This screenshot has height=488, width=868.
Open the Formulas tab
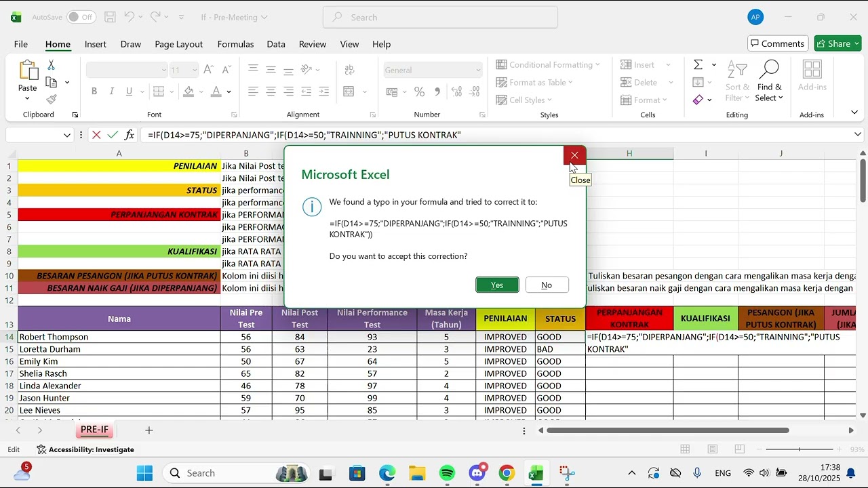click(235, 44)
